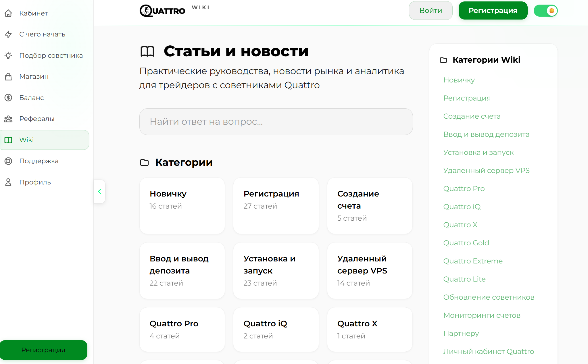This screenshot has height=364, width=588.
Task: Click Личный кабинет Quattro wiki link
Action: (489, 352)
